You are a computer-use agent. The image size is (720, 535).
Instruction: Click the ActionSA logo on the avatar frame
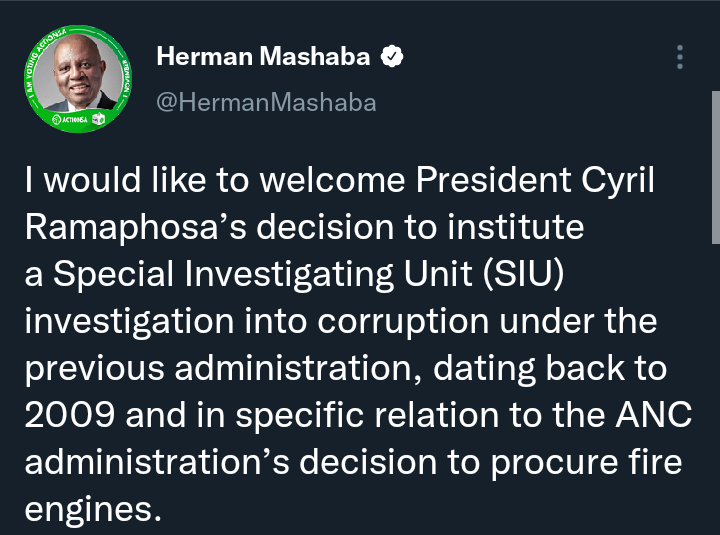[x=70, y=119]
